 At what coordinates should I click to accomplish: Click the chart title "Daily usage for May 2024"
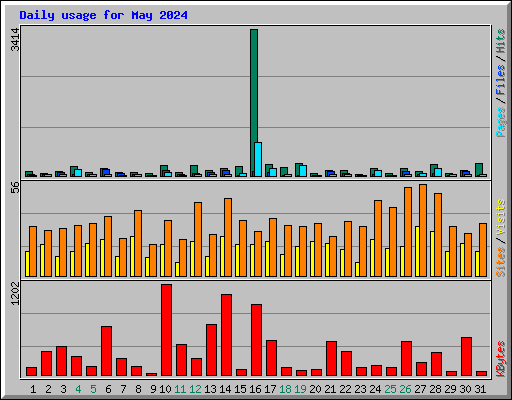click(x=103, y=15)
